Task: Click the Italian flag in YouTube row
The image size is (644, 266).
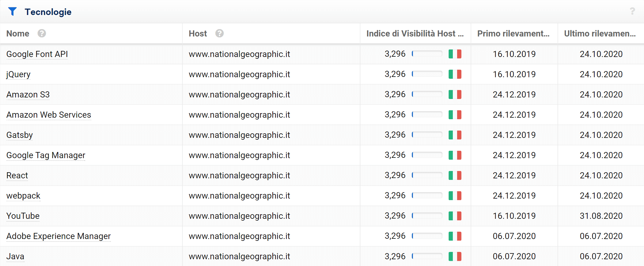Action: click(455, 216)
